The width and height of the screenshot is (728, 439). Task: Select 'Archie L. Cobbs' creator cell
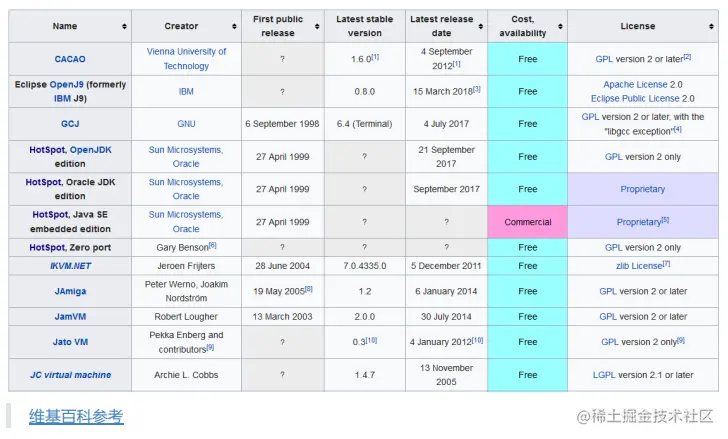(186, 375)
